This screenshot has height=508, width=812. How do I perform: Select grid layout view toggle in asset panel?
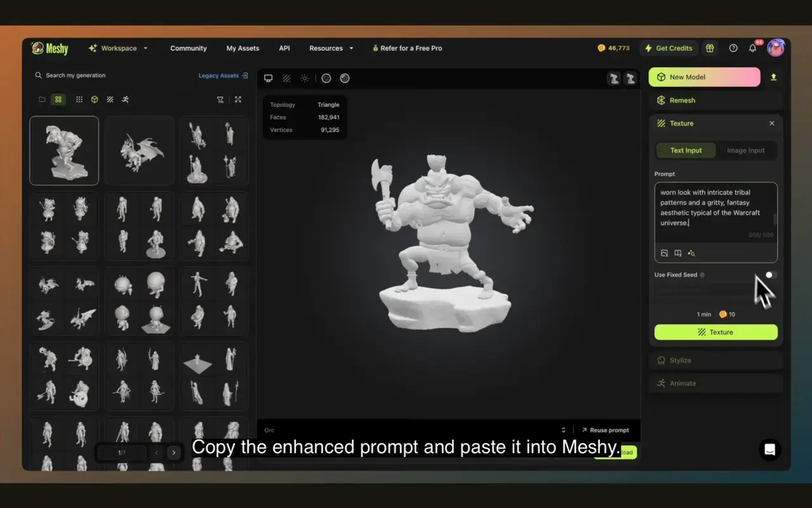(x=58, y=99)
